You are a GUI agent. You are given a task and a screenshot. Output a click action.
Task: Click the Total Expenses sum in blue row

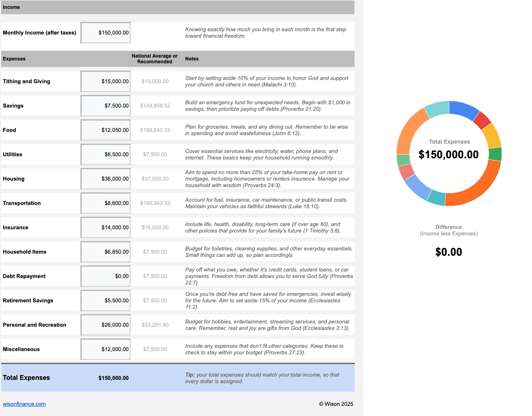coord(113,378)
